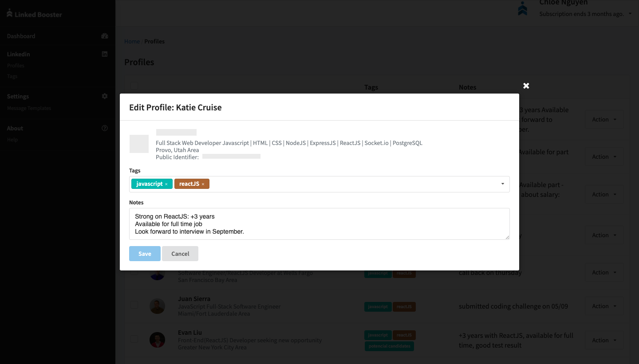
Task: Expand the Tags dropdown arrow
Action: coord(502,184)
